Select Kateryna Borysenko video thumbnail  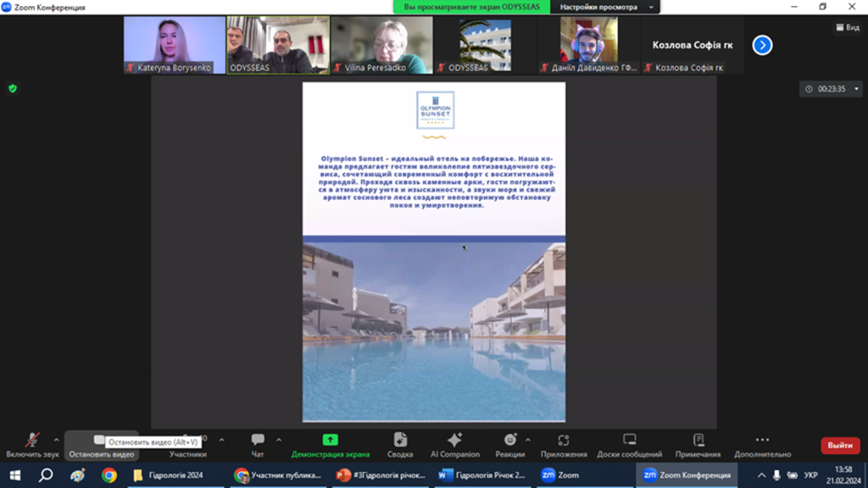pyautogui.click(x=175, y=45)
